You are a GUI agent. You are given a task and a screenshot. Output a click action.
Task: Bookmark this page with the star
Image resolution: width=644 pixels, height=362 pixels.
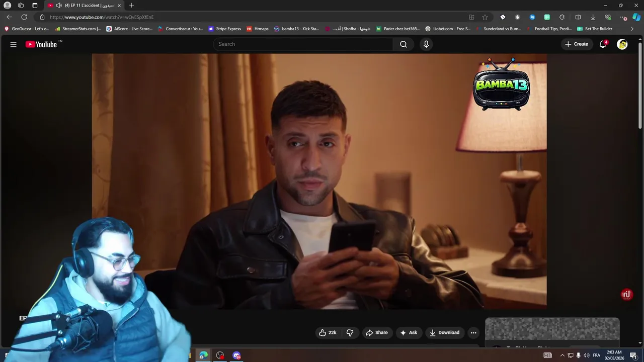pos(485,17)
